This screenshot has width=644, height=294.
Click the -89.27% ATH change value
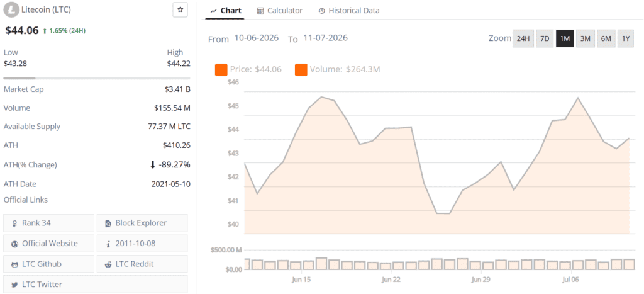click(x=175, y=165)
